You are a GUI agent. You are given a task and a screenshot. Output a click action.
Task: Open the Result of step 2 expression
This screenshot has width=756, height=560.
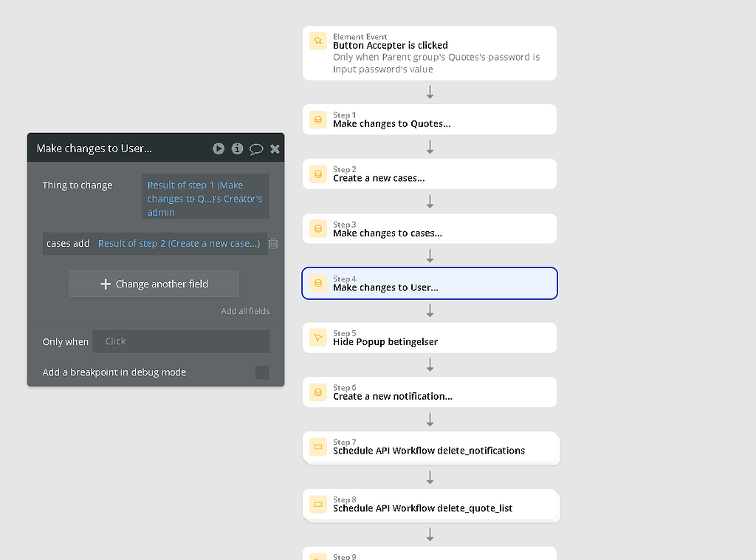pos(179,243)
